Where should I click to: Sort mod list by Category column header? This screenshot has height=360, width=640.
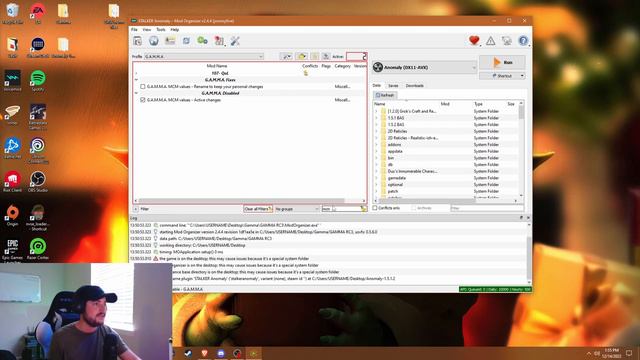click(342, 66)
